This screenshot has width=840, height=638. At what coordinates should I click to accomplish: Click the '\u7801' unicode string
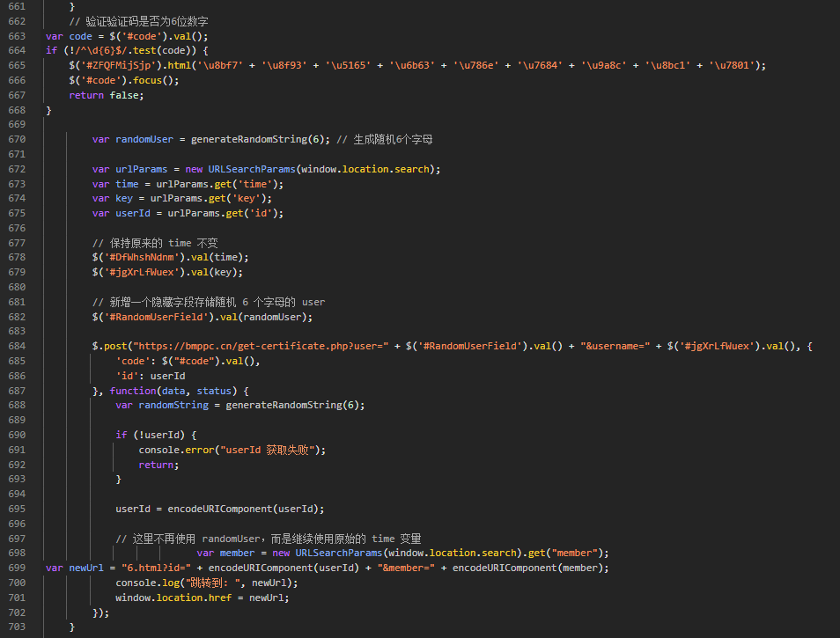pos(731,65)
